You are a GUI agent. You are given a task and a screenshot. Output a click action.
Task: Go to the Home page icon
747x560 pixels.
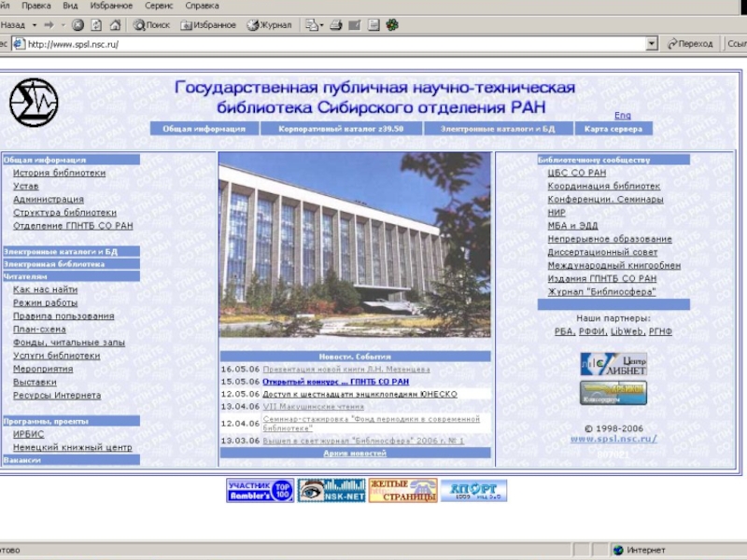tap(115, 25)
